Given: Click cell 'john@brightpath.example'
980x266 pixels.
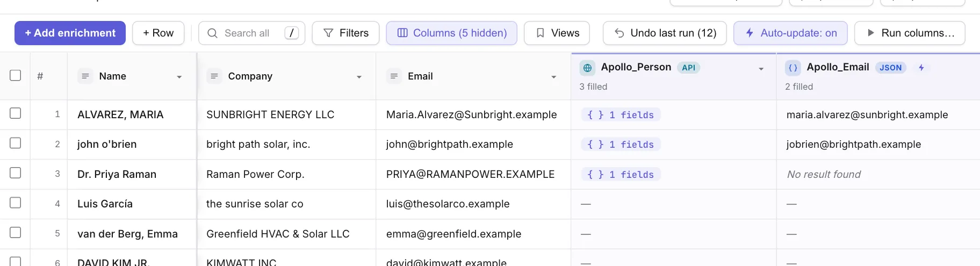Looking at the screenshot, I should pyautogui.click(x=473, y=144).
